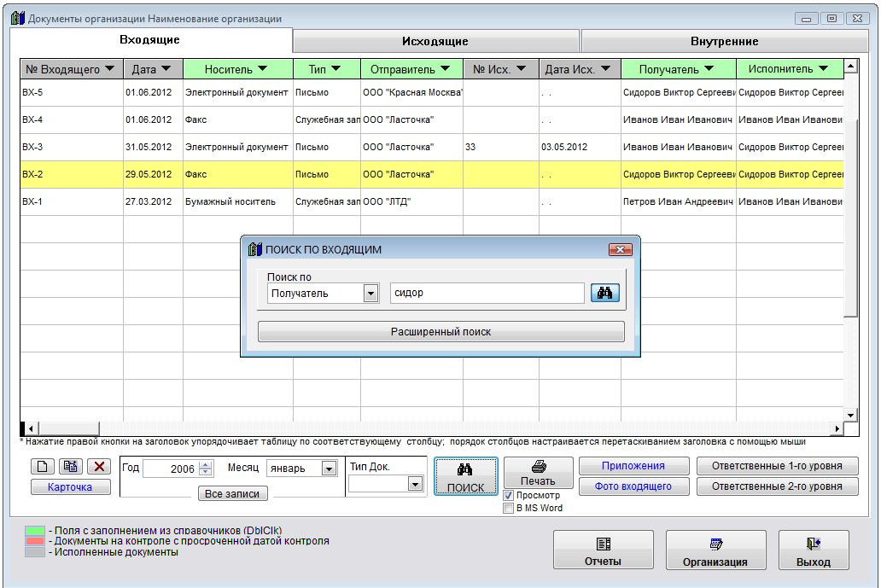881x588 pixels.
Task: Uncheck the Просмотр checkbox
Action: [509, 495]
